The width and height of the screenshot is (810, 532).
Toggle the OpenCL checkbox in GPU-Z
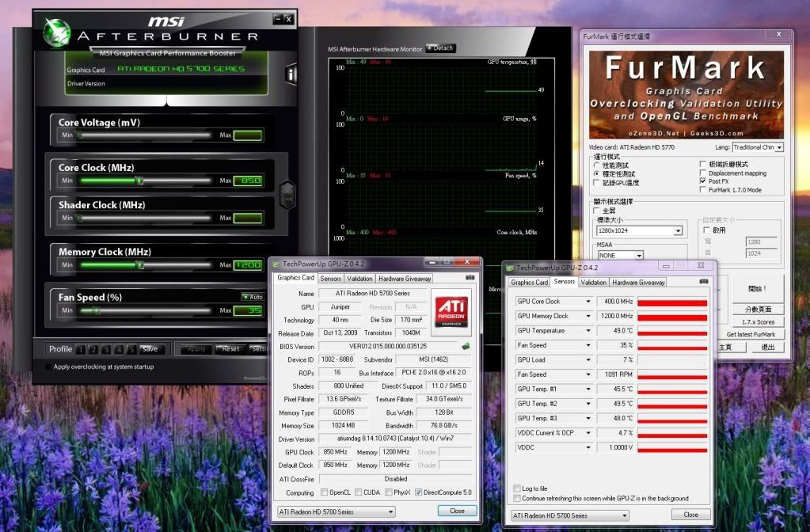325,492
